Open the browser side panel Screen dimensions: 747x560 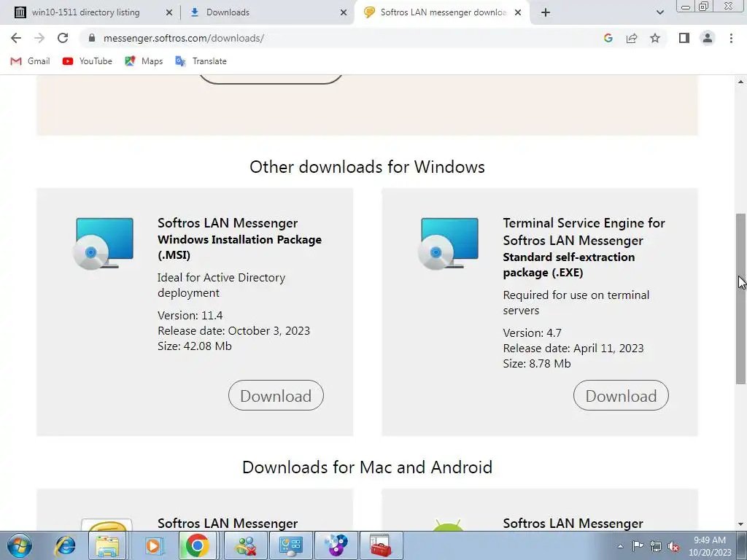684,38
